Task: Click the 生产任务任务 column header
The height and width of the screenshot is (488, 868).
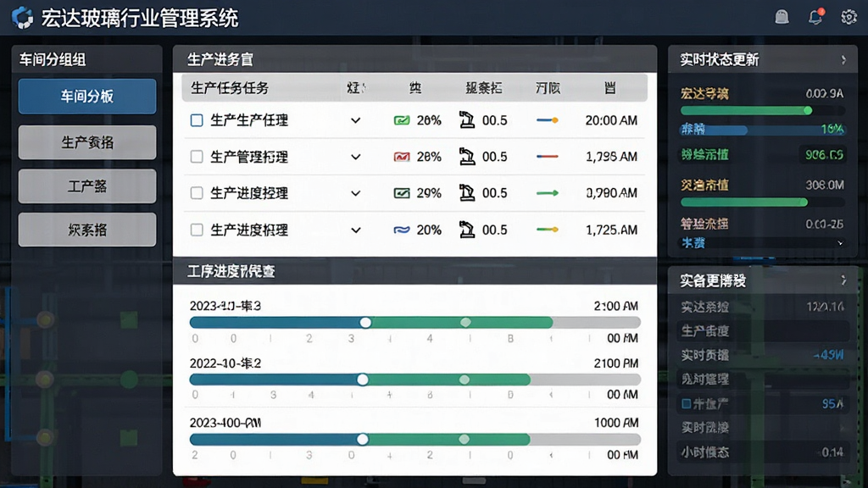Action: pyautogui.click(x=230, y=88)
